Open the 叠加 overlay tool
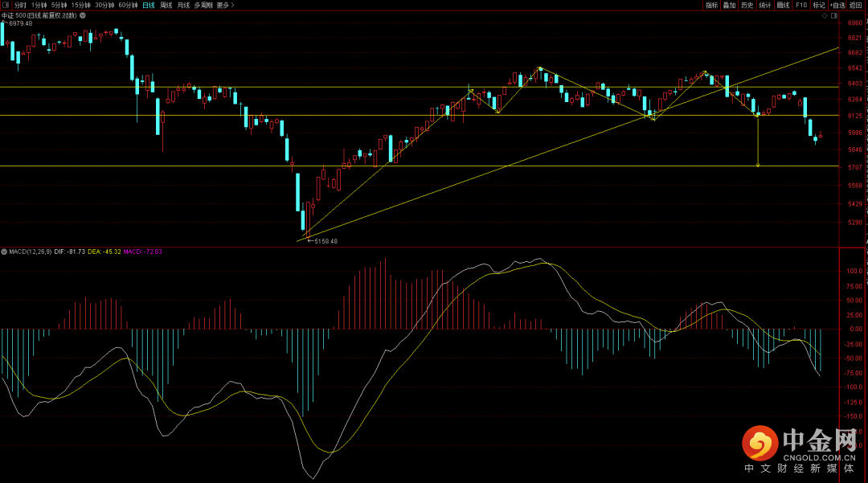868x483 pixels. (729, 5)
